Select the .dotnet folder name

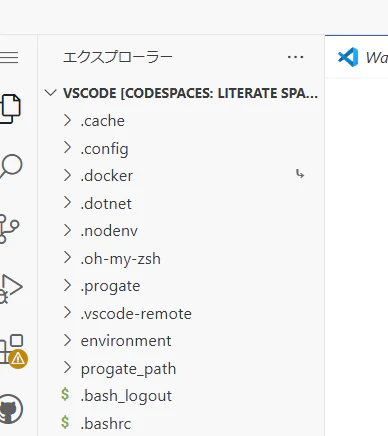click(106, 203)
